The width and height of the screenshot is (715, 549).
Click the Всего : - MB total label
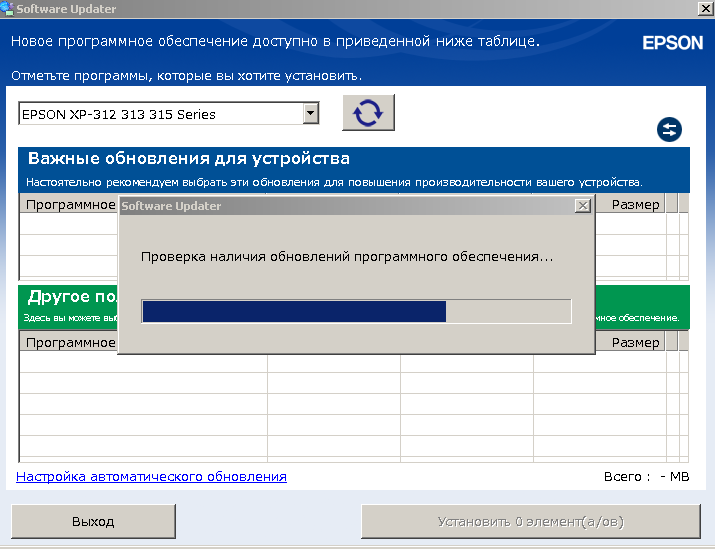tap(646, 476)
